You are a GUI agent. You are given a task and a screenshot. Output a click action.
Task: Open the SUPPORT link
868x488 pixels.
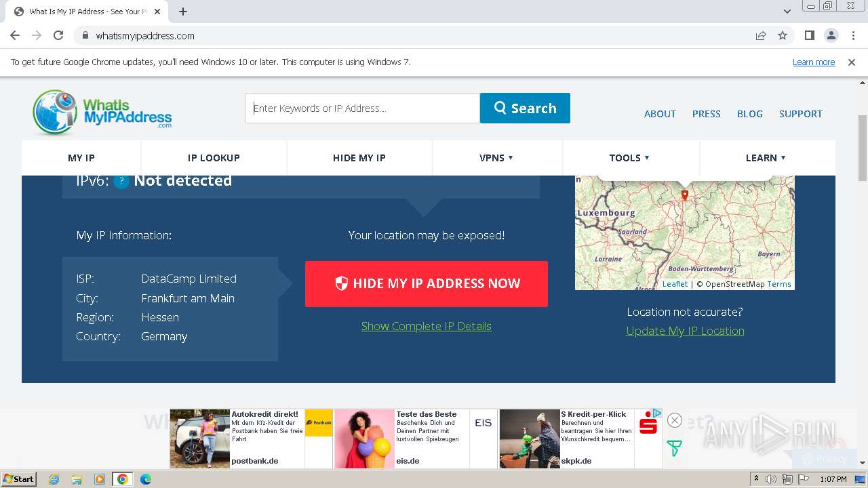pos(800,114)
